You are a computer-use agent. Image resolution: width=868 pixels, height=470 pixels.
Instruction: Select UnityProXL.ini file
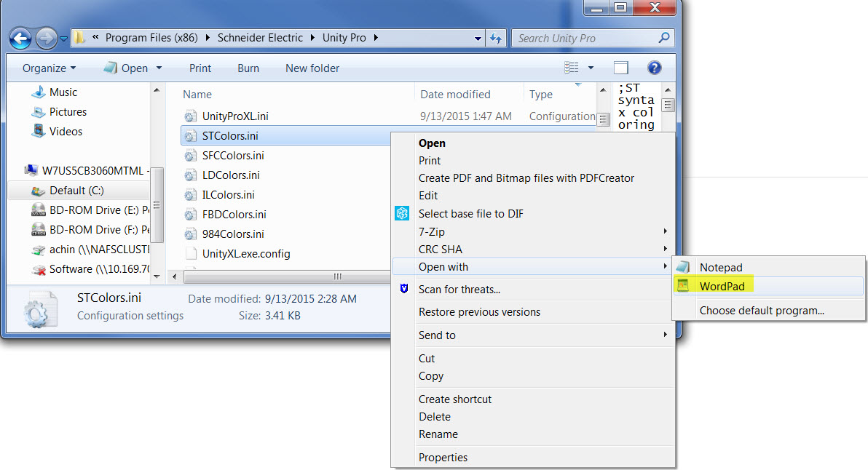coord(235,116)
